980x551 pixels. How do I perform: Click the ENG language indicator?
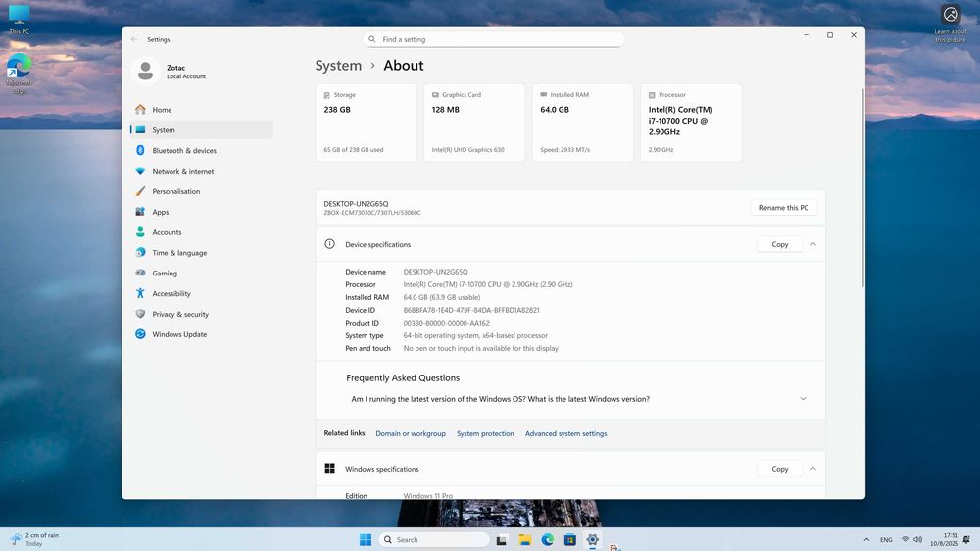pyautogui.click(x=886, y=540)
